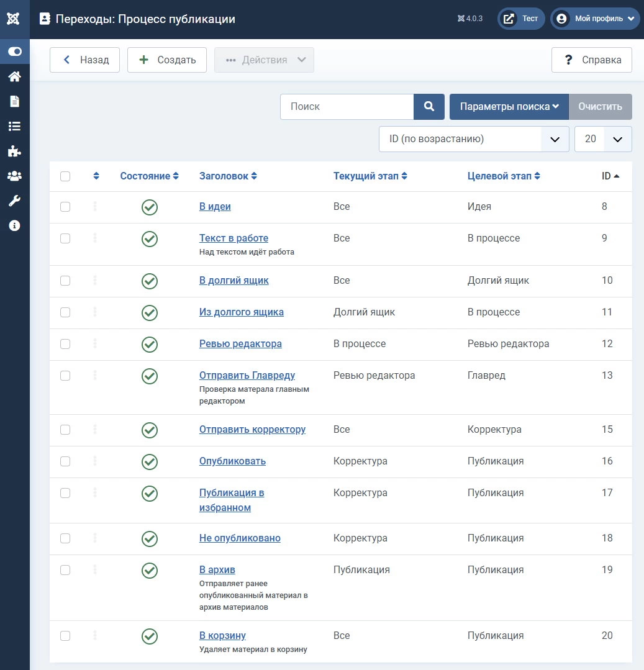The image size is (644, 670).
Task: Open the ID (по возрастанию) sort dropdown
Action: click(474, 139)
